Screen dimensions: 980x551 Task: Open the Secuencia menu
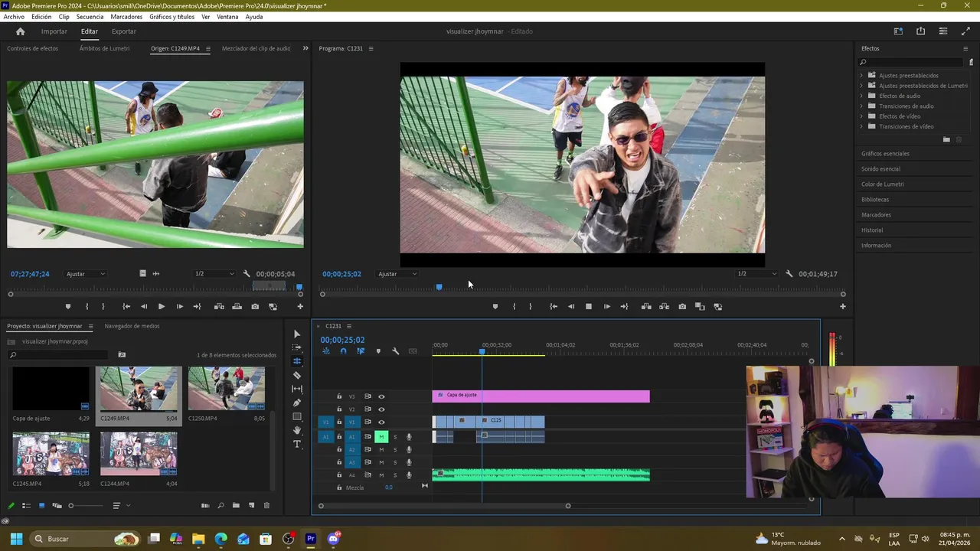tap(90, 17)
